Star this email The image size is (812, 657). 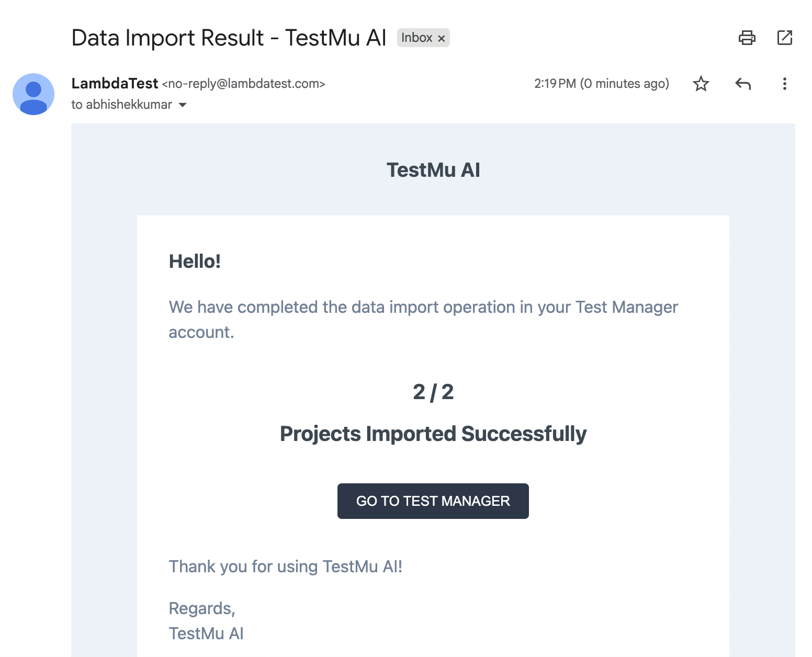coord(701,84)
